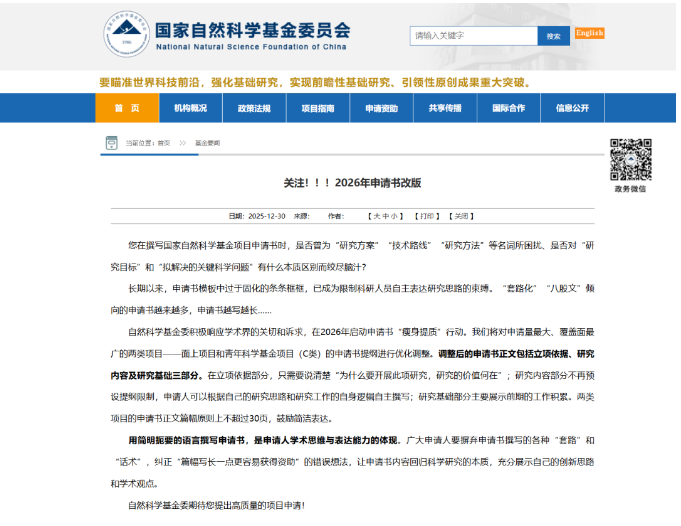Open the 共享传播 navigation menu
Viewport: 681px width, 526px height.
(x=445, y=108)
